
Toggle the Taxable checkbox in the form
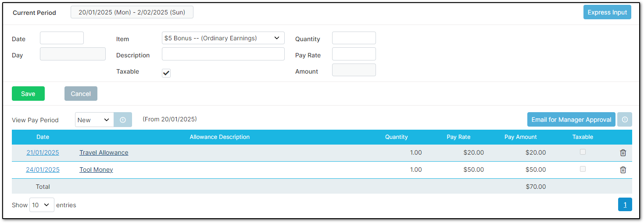166,73
